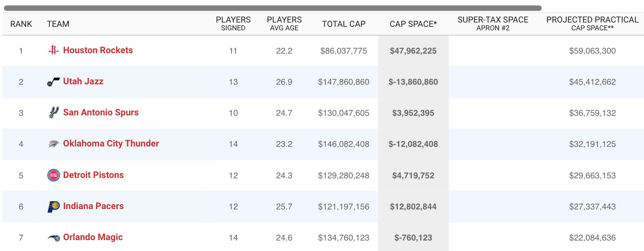Open the Utah Jazz team page
This screenshot has height=251, width=644.
pos(83,82)
